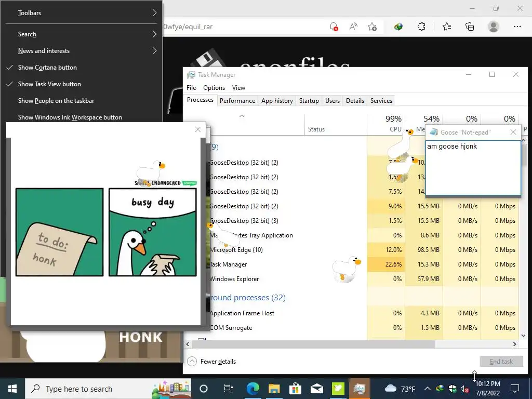Click the green goose app taskbar icon
Image resolution: width=532 pixels, height=399 pixels.
pos(338,389)
